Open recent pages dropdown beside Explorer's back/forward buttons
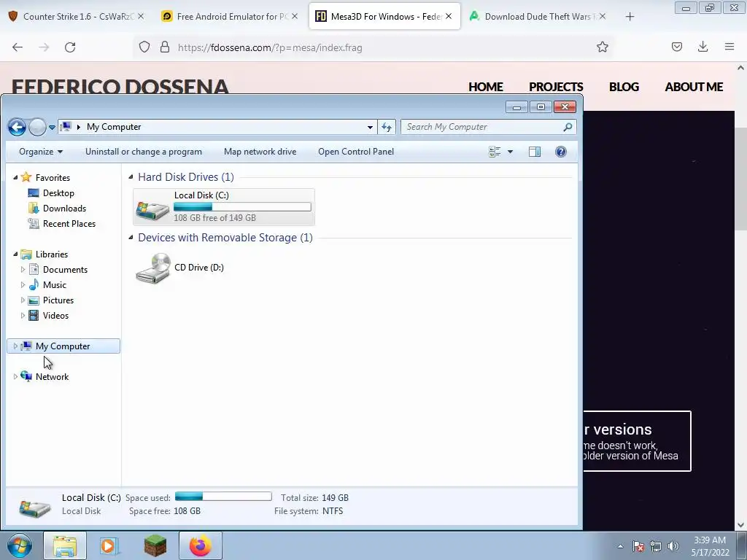747x560 pixels. coord(52,128)
